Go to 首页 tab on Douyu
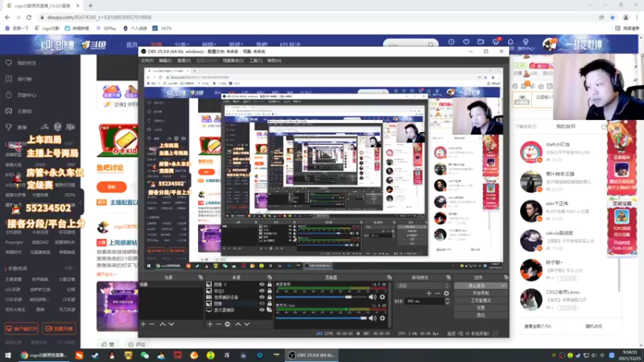The image size is (644, 362). (132, 44)
